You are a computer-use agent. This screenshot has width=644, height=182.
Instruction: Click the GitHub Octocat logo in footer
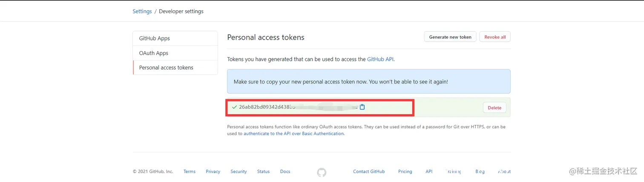coord(322,172)
